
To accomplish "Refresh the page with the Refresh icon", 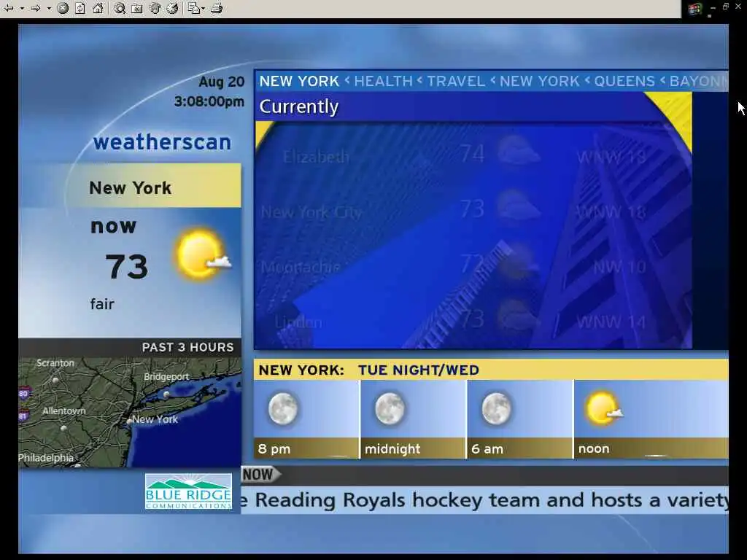I will (x=80, y=8).
